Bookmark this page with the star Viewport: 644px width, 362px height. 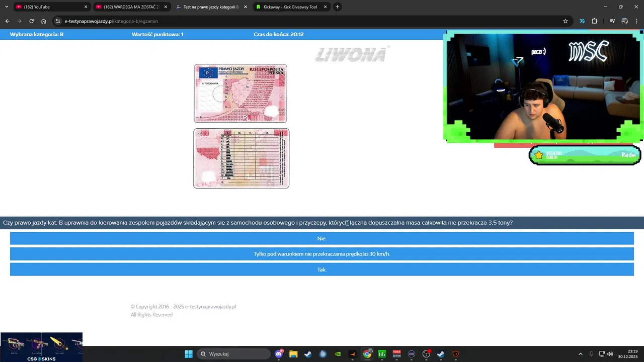click(566, 21)
